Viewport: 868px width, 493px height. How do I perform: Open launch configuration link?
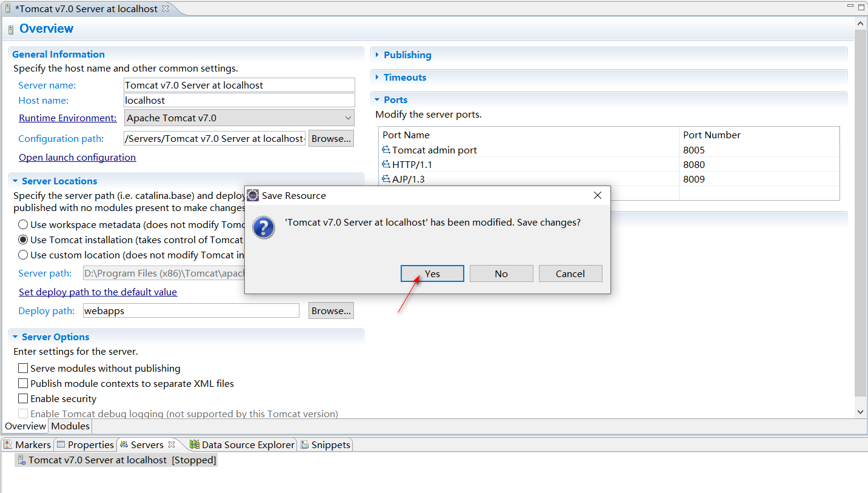[77, 157]
